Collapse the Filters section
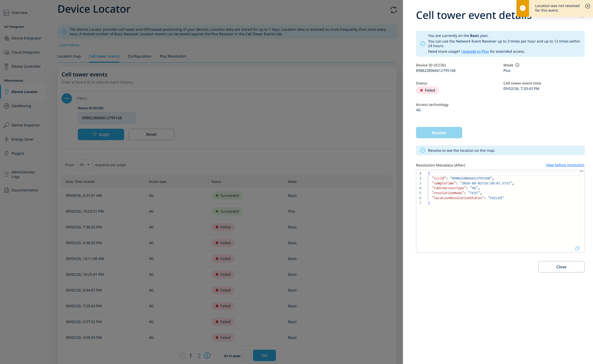 67,98
